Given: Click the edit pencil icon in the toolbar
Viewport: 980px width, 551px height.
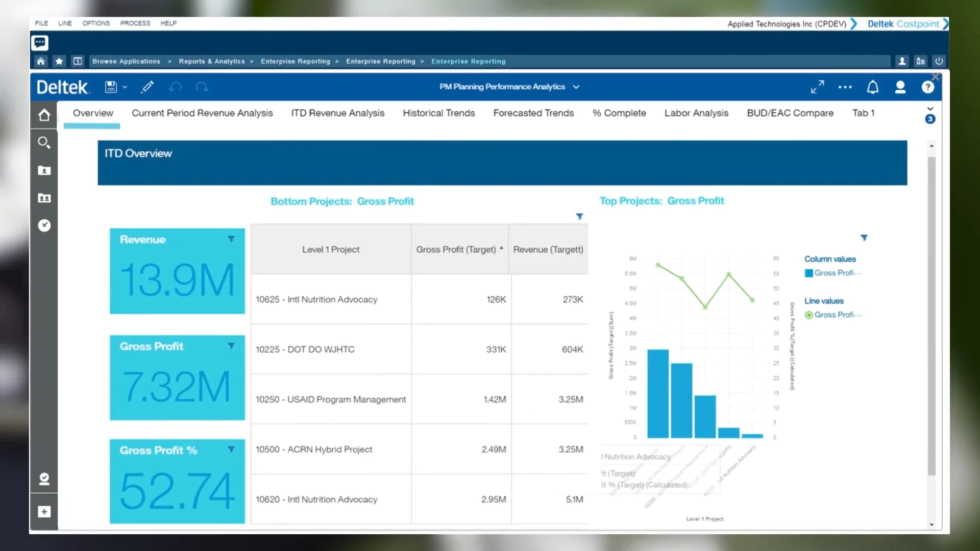Looking at the screenshot, I should pos(148,87).
